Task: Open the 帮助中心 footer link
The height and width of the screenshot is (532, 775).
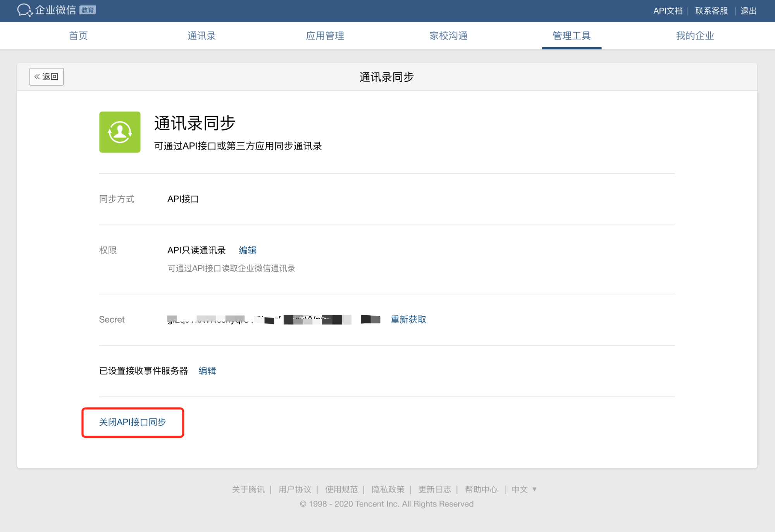Action: coord(481,489)
